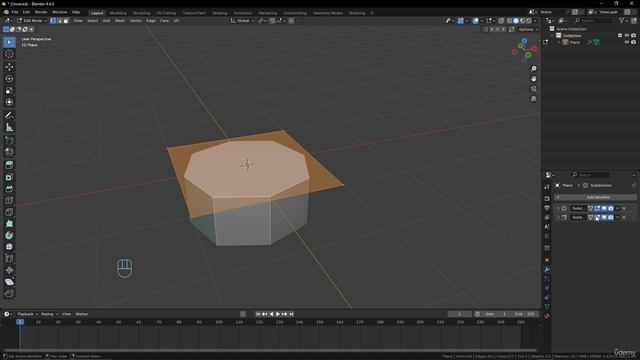Viewport: 640px width, 360px height.
Task: Click the Add Modifier button
Action: [x=596, y=197]
